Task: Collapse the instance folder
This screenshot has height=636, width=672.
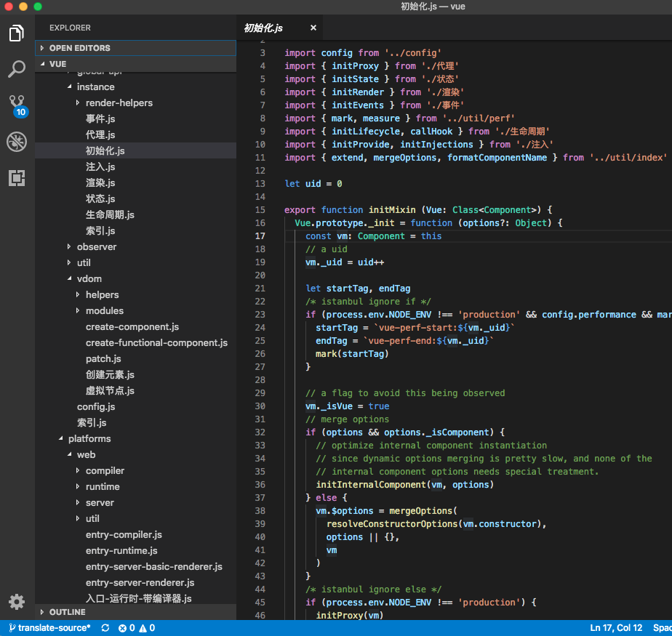Action: [x=135, y=87]
